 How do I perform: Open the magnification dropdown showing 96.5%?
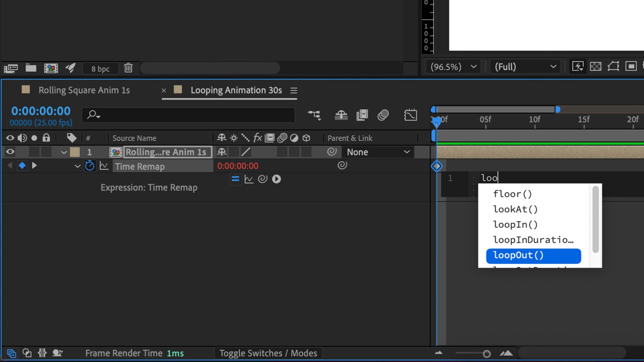[x=452, y=66]
